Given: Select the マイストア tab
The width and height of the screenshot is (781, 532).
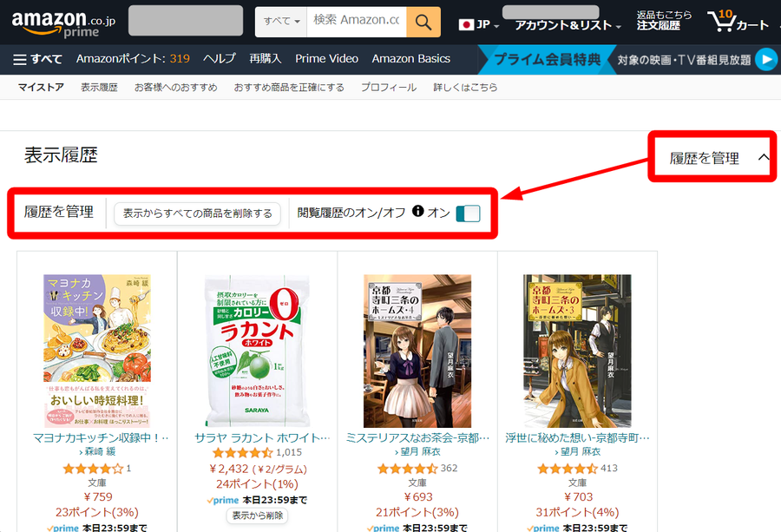Looking at the screenshot, I should [41, 87].
